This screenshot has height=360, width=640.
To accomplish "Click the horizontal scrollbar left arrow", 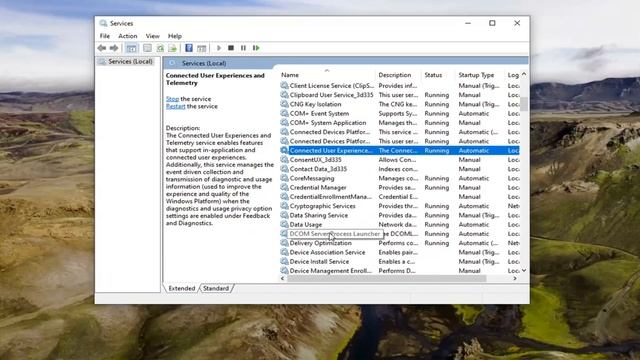I will point(283,278).
